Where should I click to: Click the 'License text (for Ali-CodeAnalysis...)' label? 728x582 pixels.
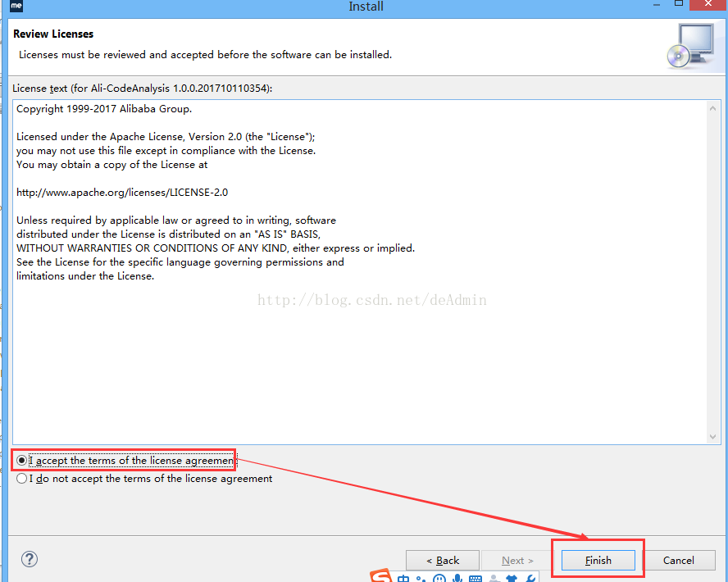coord(142,89)
